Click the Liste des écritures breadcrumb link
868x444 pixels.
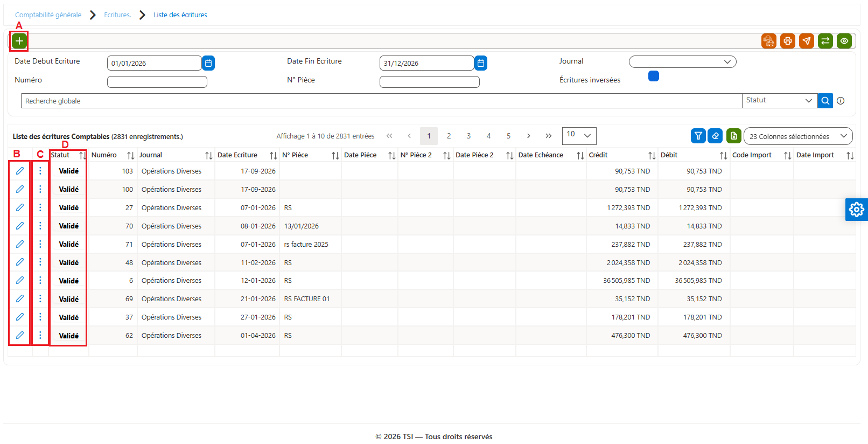tap(180, 15)
